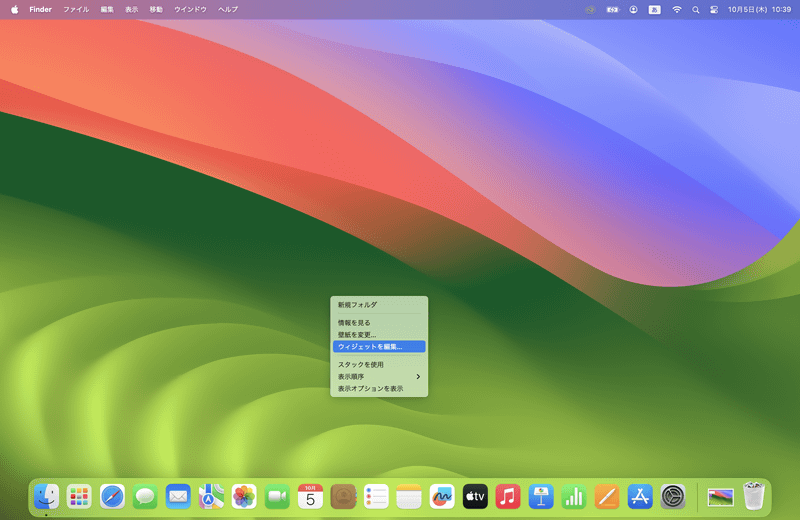The image size is (800, 520).
Task: Choose 新規フォルダ in context menu
Action: click(x=379, y=305)
